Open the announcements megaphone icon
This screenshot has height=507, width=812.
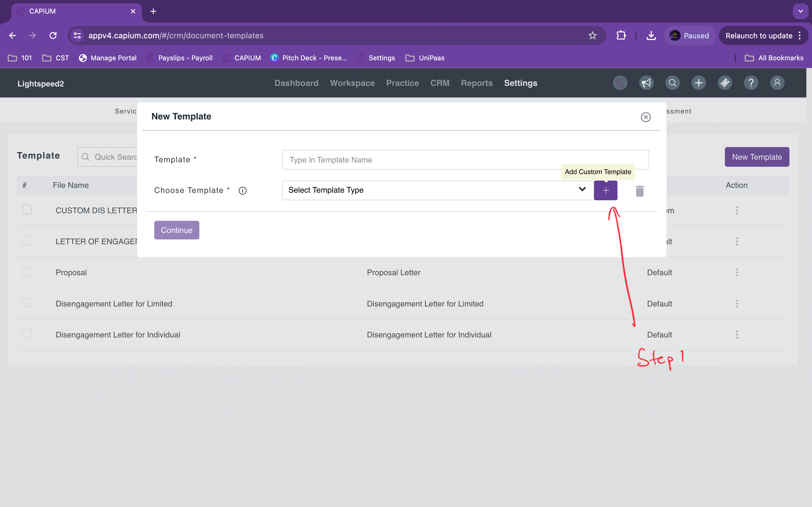tap(646, 83)
